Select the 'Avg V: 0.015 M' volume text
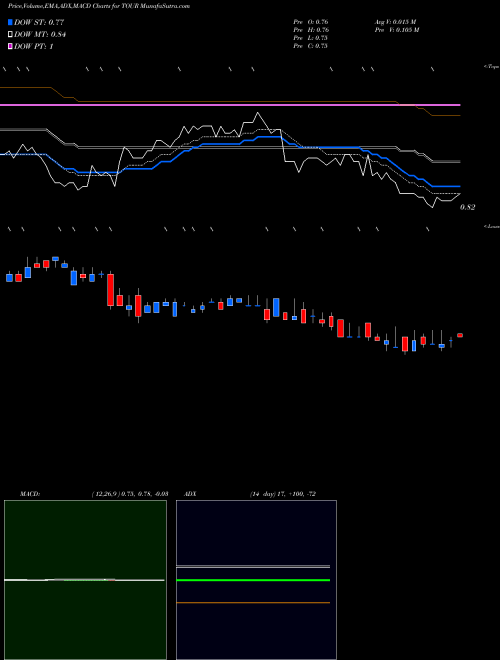The image size is (500, 660). coord(395,21)
